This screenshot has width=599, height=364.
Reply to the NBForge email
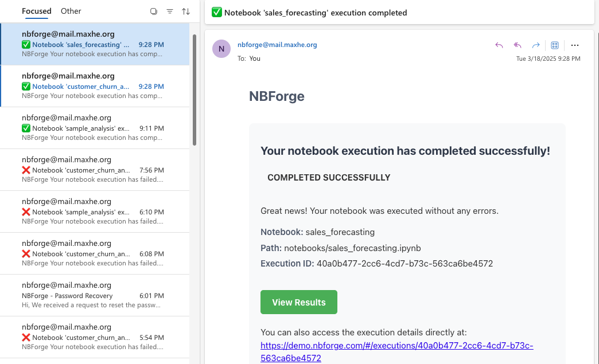click(499, 45)
